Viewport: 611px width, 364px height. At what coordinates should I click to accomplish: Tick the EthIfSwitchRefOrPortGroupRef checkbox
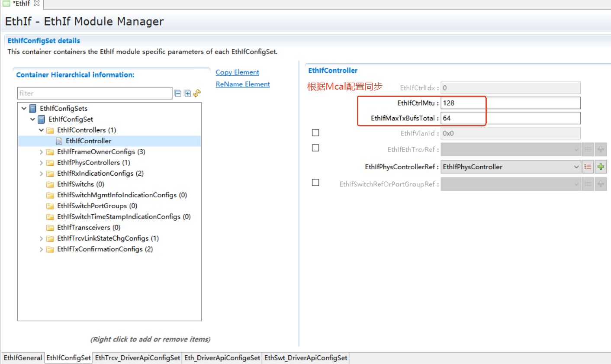tap(315, 183)
